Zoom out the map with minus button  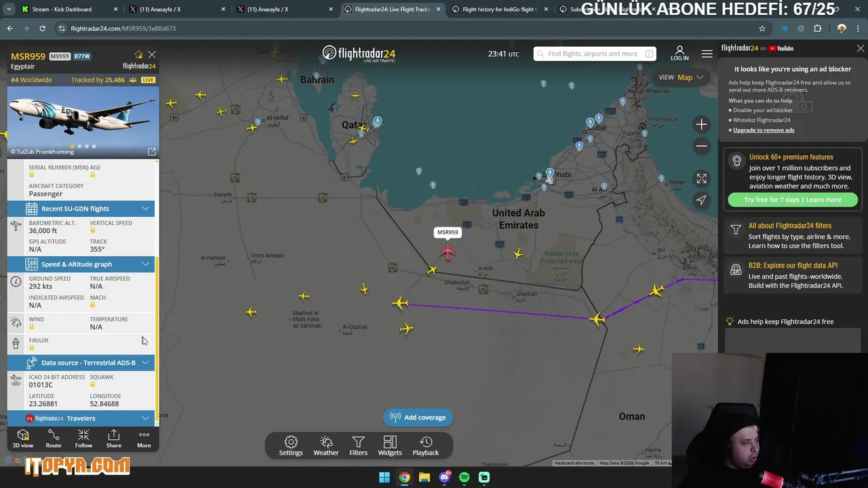tap(702, 146)
